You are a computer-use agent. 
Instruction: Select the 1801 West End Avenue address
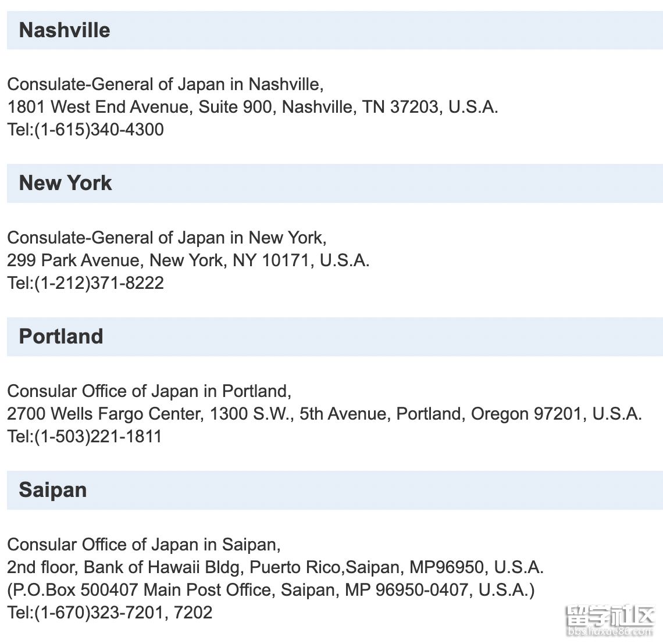(253, 107)
